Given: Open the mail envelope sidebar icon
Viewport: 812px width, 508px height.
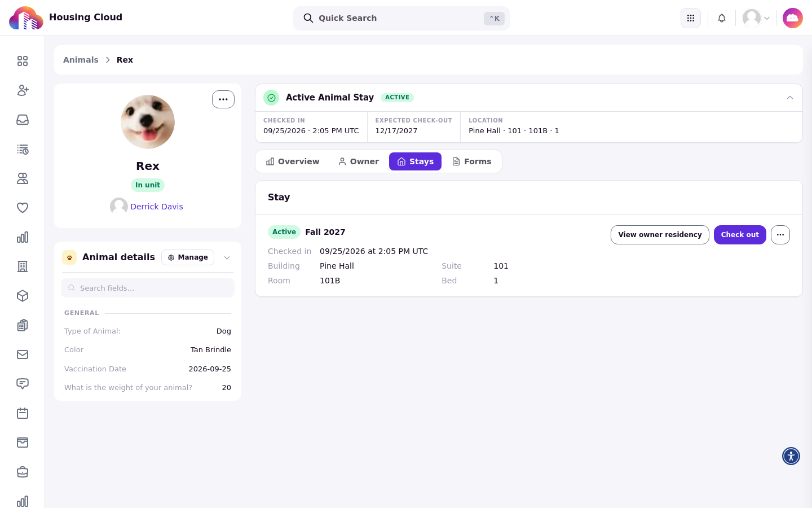Looking at the screenshot, I should tap(23, 354).
